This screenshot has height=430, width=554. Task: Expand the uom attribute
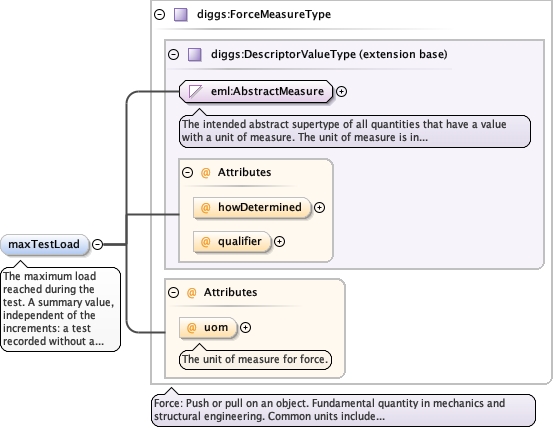[246, 328]
